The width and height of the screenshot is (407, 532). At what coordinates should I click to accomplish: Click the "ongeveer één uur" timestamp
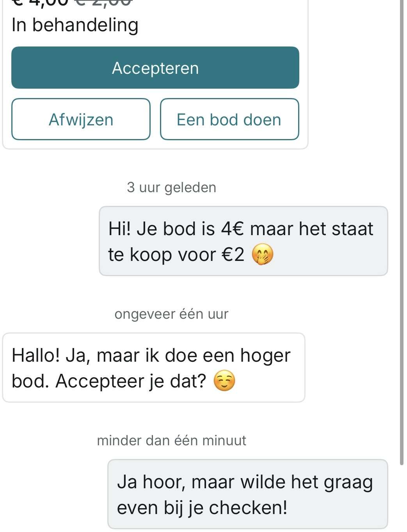(171, 314)
